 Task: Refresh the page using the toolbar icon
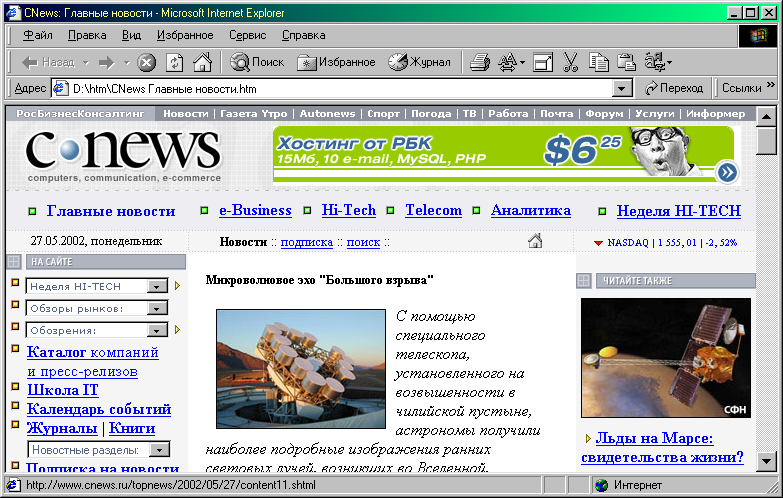tap(174, 62)
